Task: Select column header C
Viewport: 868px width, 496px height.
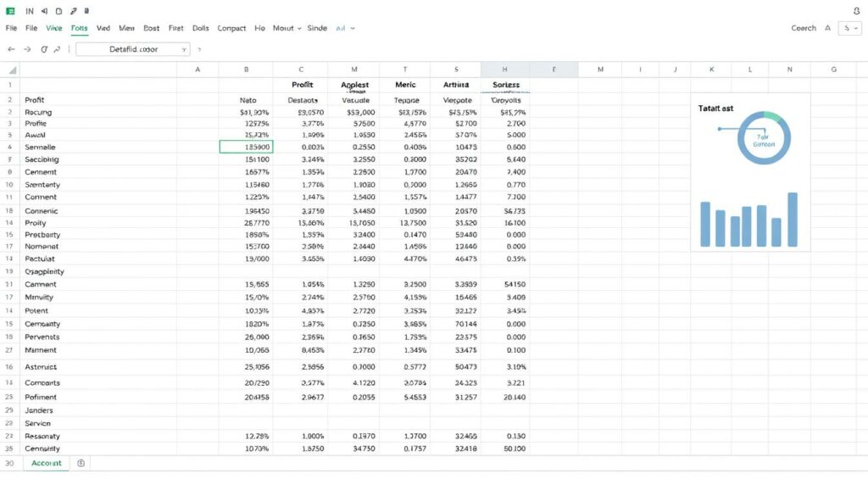Action: 301,70
